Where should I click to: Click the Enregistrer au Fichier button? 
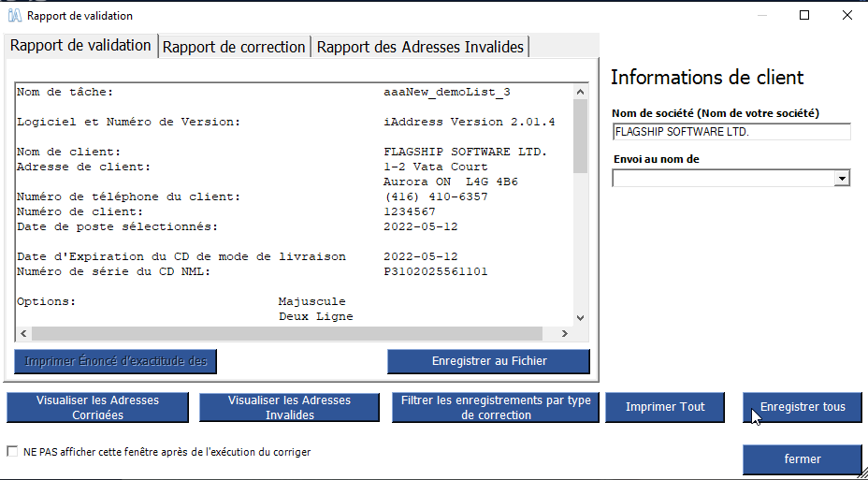coord(489,361)
